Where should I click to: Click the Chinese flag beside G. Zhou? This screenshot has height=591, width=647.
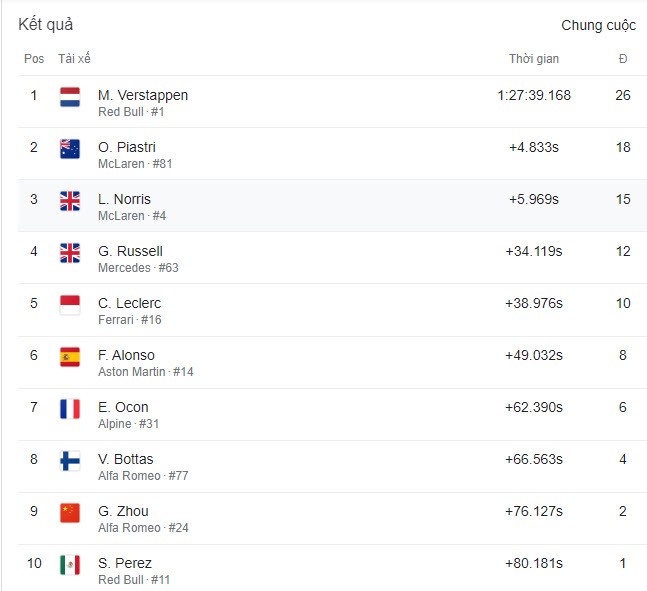[x=70, y=513]
